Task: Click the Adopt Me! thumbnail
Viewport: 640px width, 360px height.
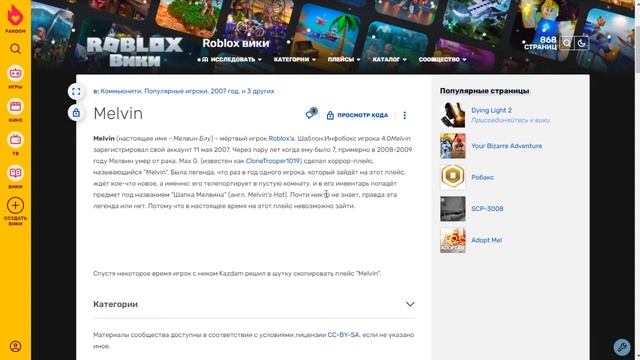Action: pos(453,240)
